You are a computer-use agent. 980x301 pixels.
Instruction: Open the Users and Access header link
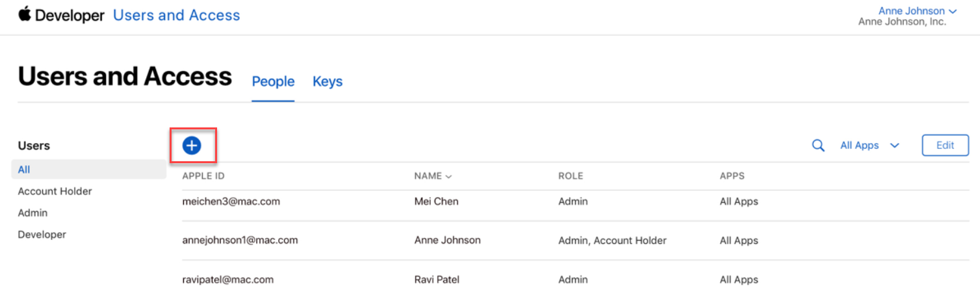(176, 16)
